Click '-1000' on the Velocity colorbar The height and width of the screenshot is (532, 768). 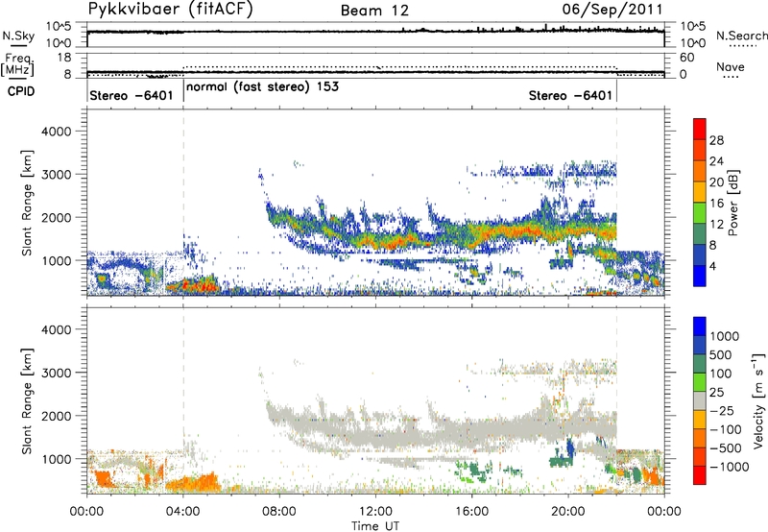729,467
